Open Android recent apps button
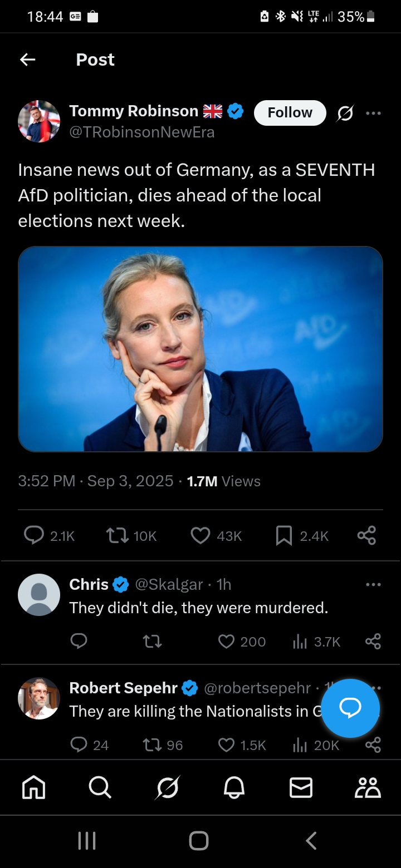 pyautogui.click(x=87, y=841)
